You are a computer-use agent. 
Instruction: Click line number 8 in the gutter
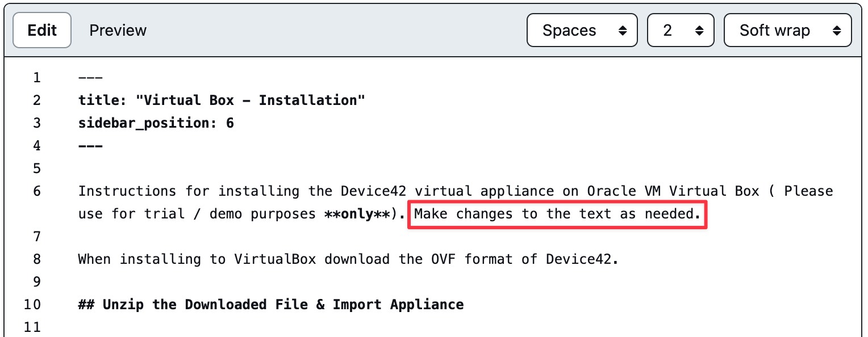37,259
